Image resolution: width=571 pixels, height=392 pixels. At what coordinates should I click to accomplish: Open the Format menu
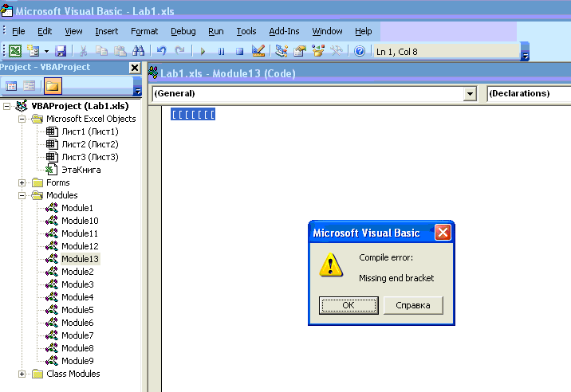[x=144, y=31]
